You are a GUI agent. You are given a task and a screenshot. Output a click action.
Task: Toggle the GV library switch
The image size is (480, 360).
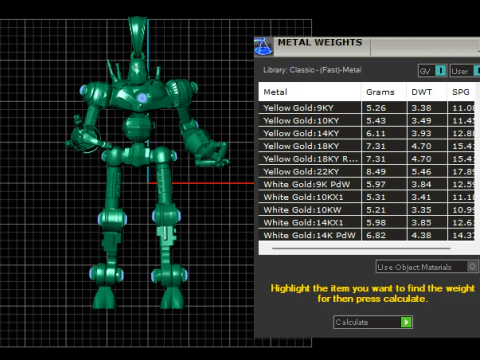[441, 71]
